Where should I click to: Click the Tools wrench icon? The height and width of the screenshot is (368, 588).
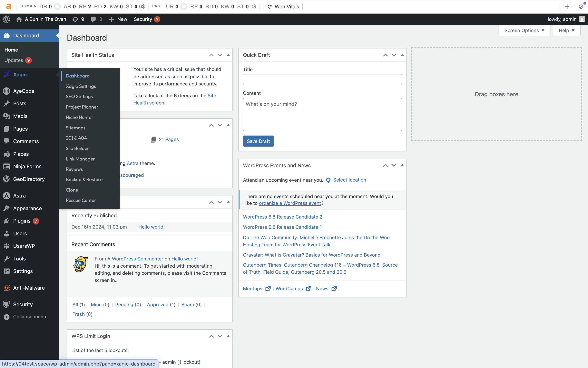pos(7,259)
